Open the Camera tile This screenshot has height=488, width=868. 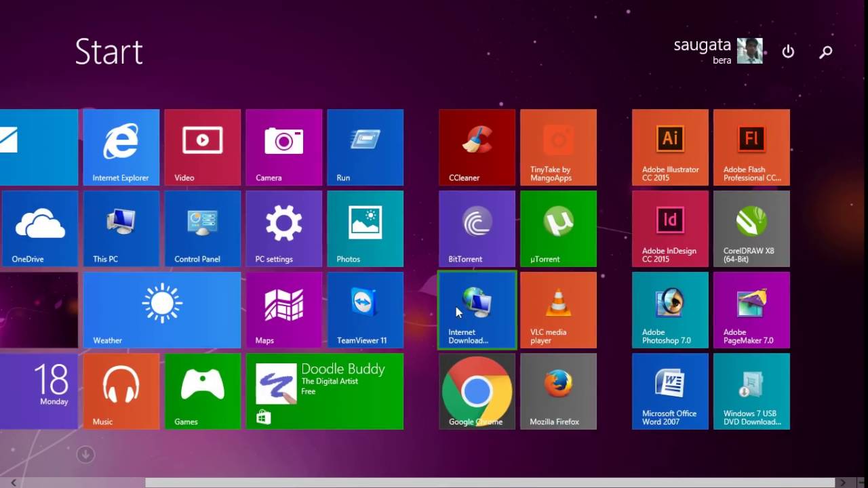tap(284, 147)
